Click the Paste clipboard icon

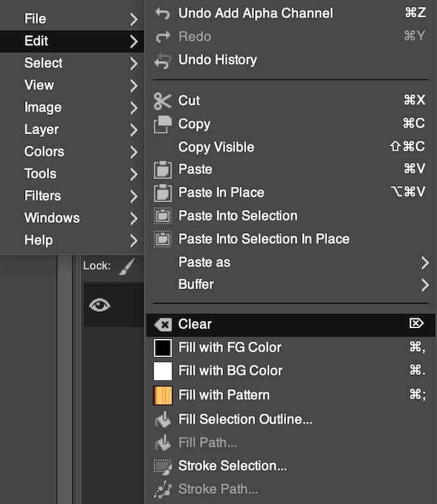(163, 170)
